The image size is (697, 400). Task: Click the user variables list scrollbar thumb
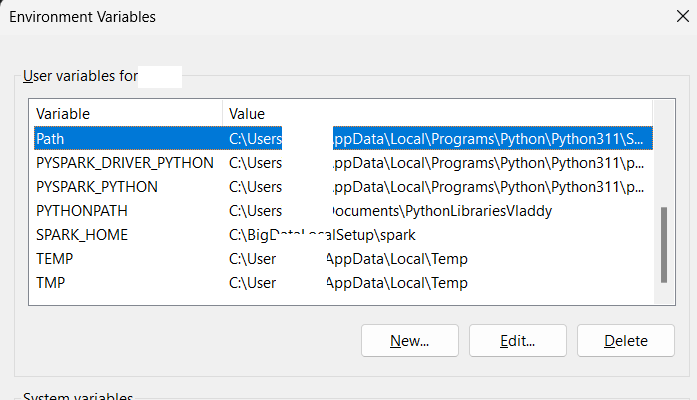664,244
